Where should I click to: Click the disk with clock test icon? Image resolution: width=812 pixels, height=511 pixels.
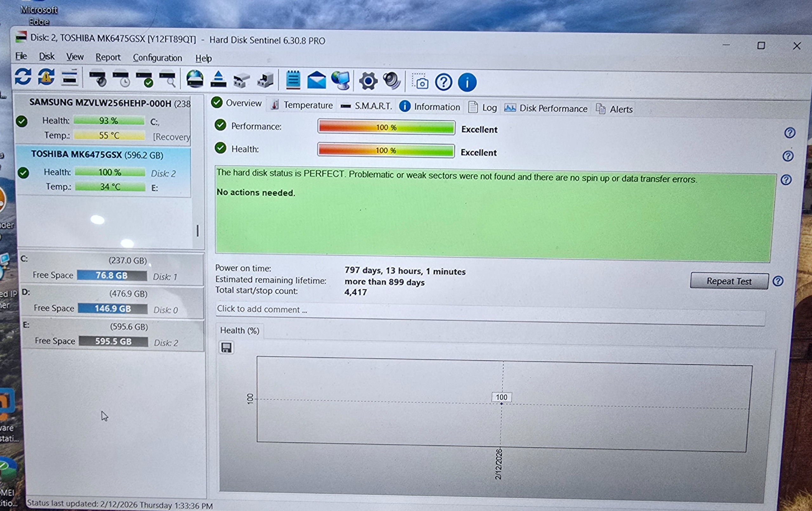(x=121, y=79)
